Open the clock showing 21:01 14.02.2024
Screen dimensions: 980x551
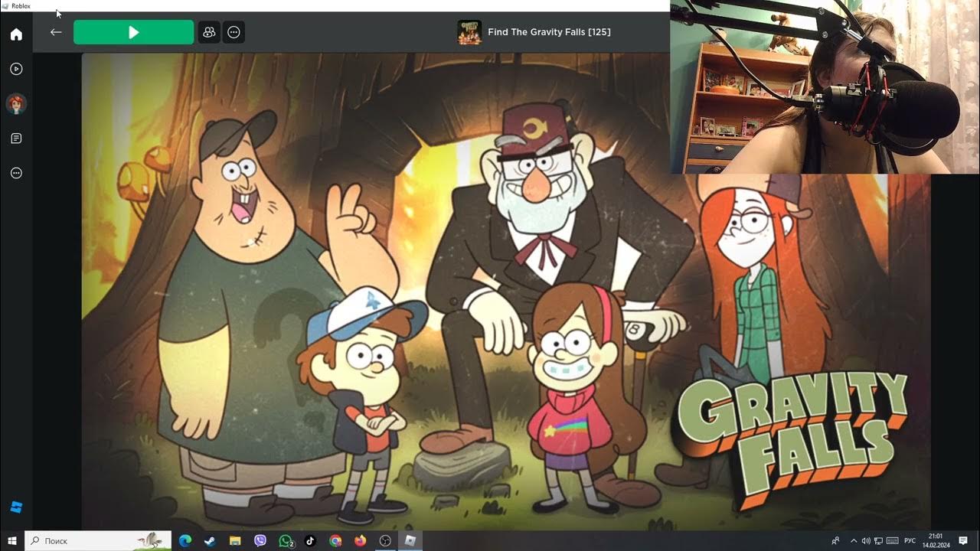click(936, 540)
